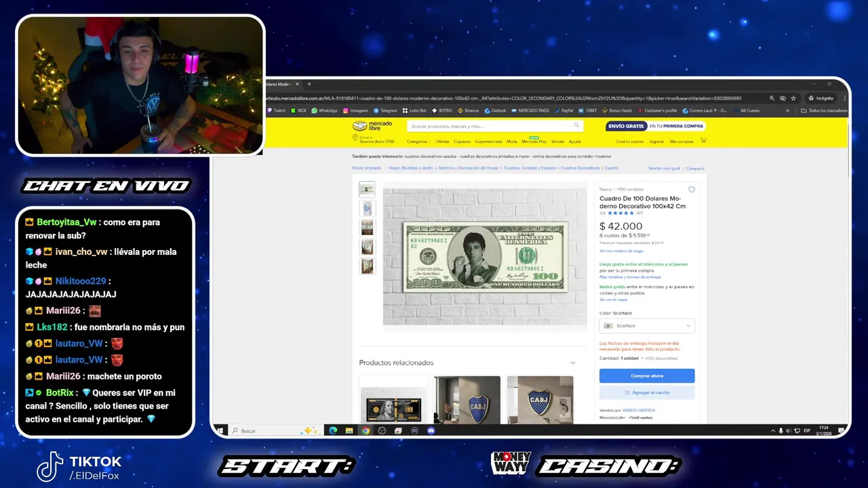868x488 pixels.
Task: Select the last product gallery thumbnail
Action: click(367, 266)
